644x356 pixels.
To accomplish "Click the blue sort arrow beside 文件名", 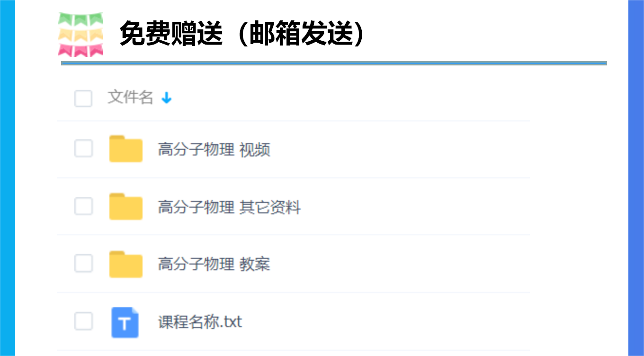I will pyautogui.click(x=166, y=98).
